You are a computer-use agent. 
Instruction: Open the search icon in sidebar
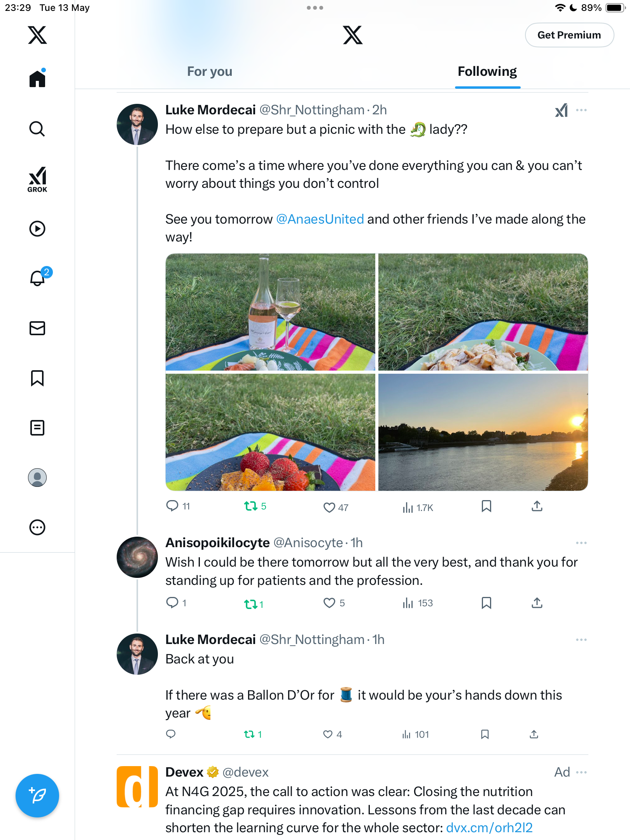coord(37,129)
